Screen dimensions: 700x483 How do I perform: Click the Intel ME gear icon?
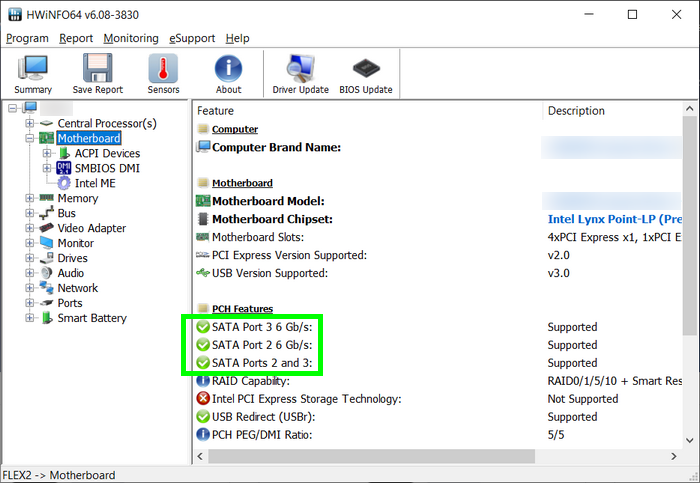click(64, 183)
